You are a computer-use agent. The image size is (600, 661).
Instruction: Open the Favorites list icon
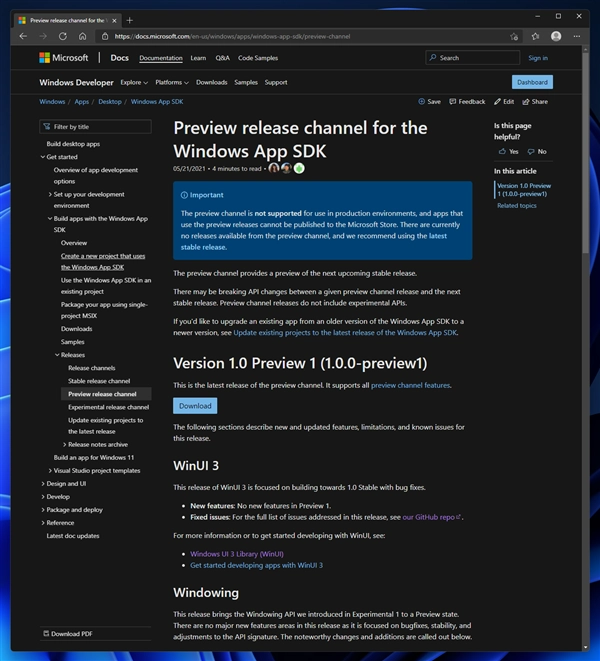coord(535,36)
